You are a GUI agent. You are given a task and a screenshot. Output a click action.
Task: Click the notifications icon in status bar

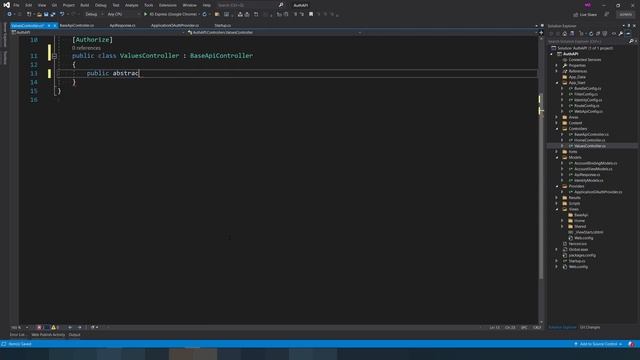(x=631, y=344)
